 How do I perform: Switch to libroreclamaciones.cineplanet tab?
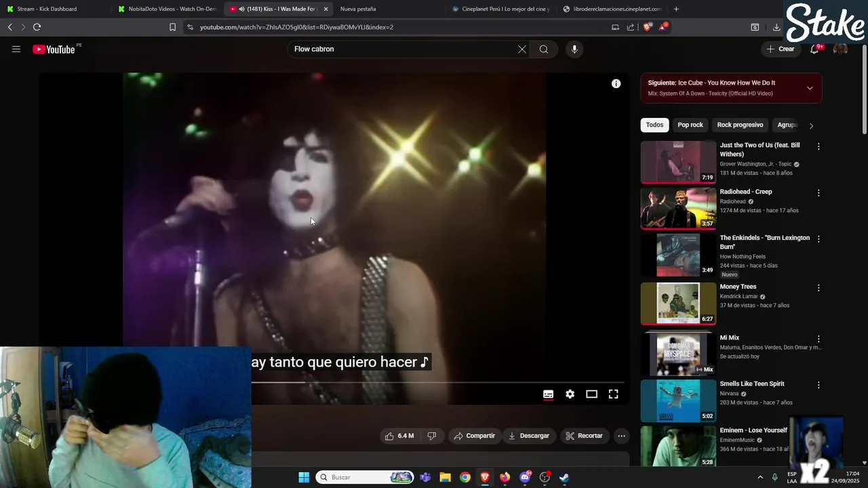[x=614, y=9]
